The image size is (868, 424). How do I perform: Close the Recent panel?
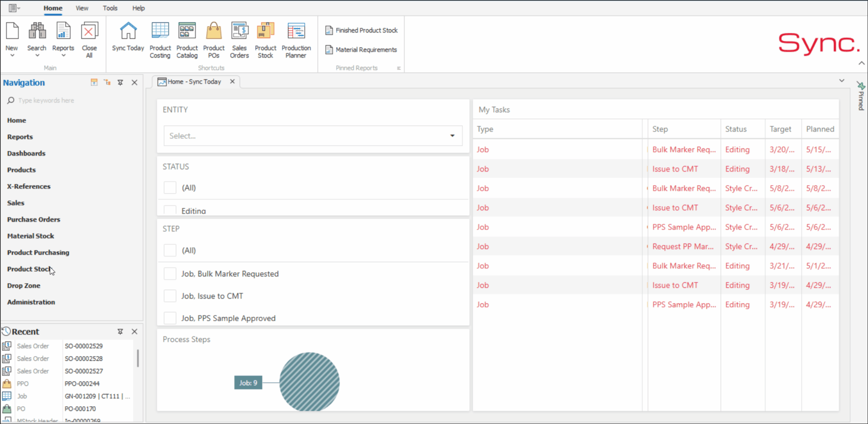click(134, 331)
